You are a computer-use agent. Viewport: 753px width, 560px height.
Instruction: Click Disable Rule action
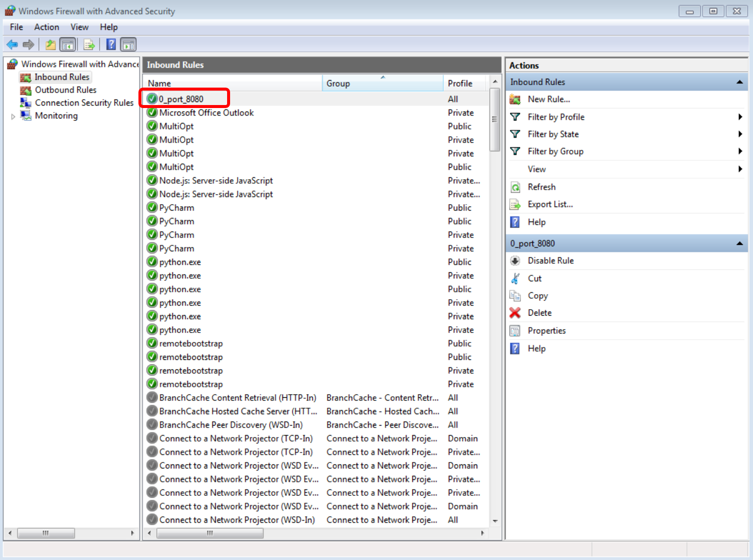tap(551, 261)
